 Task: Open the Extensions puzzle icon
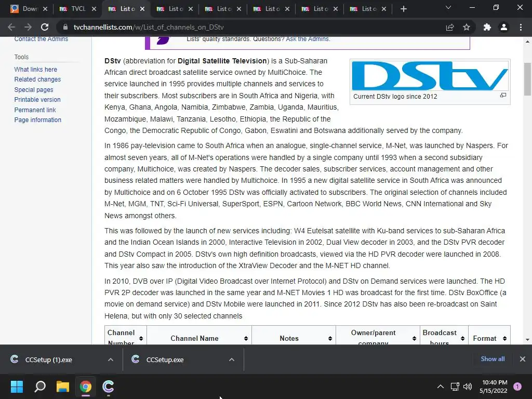tap(487, 27)
